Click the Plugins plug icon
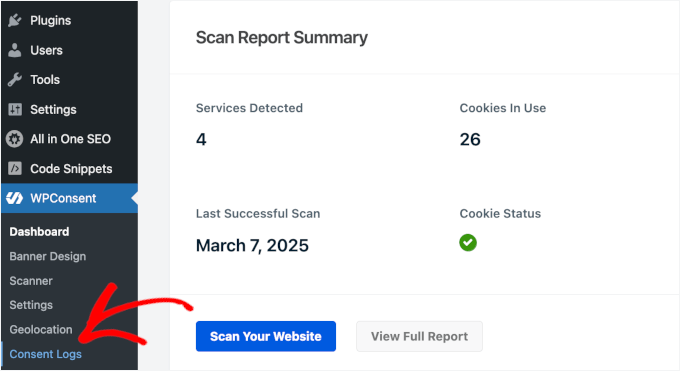680x371 pixels. click(14, 20)
